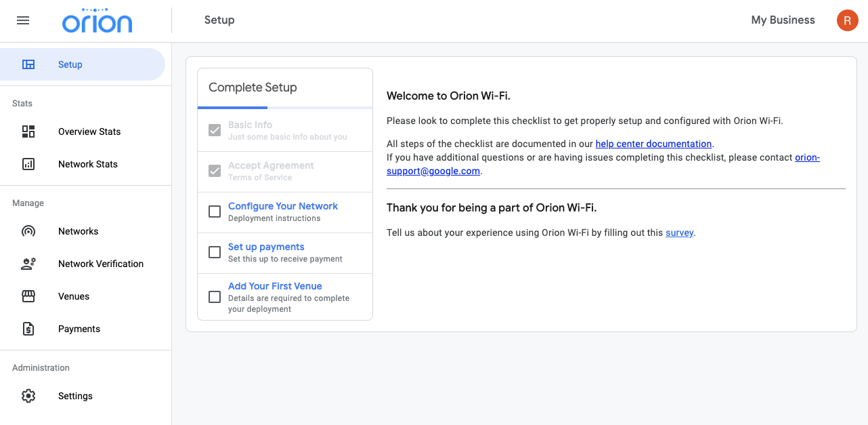The height and width of the screenshot is (425, 868).
Task: Check the Set up payments checkbox
Action: coord(215,252)
